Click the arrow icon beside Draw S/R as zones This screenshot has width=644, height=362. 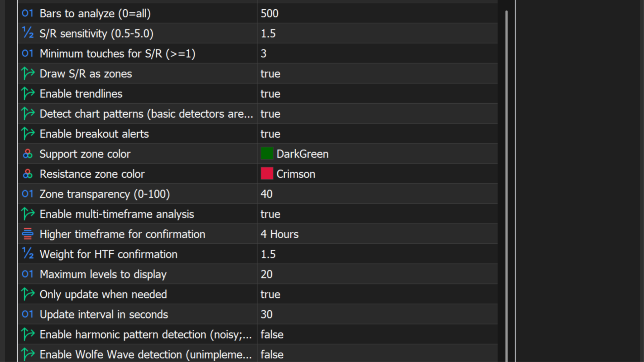click(28, 73)
